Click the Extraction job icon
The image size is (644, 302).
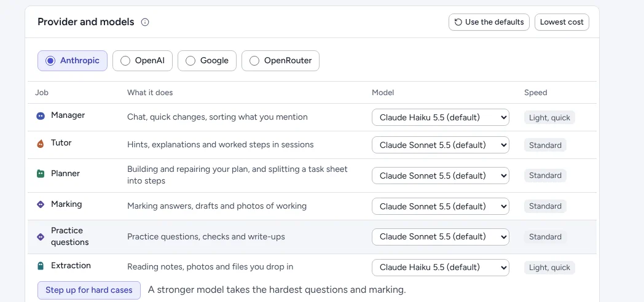(41, 266)
